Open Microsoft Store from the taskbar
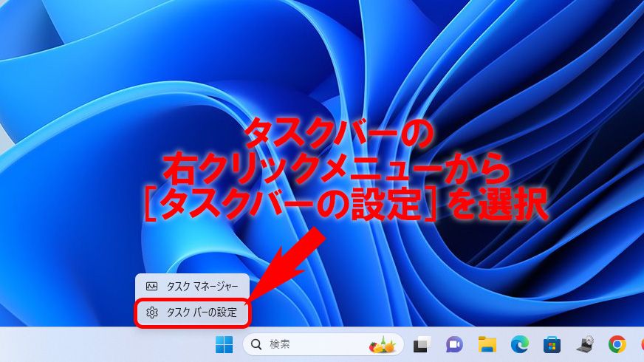 pos(552,344)
